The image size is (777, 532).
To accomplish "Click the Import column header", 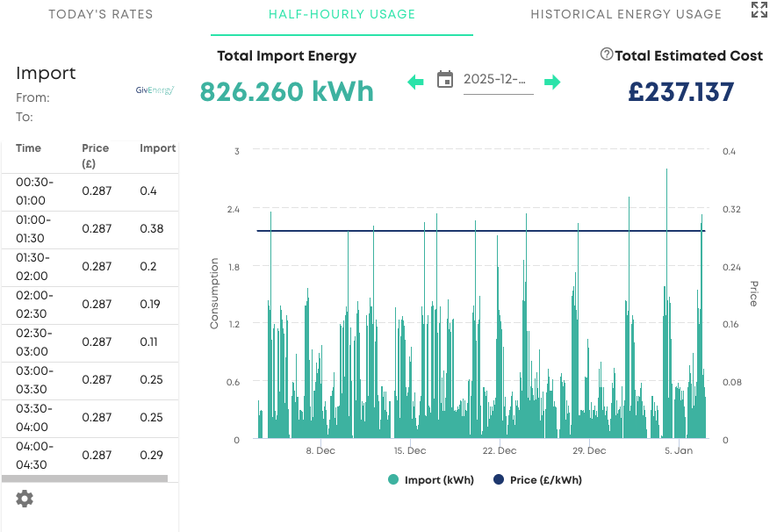I will (x=157, y=148).
